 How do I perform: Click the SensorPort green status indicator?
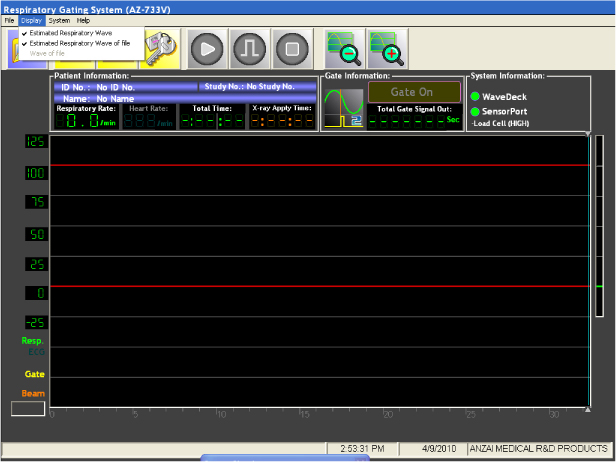tap(476, 111)
